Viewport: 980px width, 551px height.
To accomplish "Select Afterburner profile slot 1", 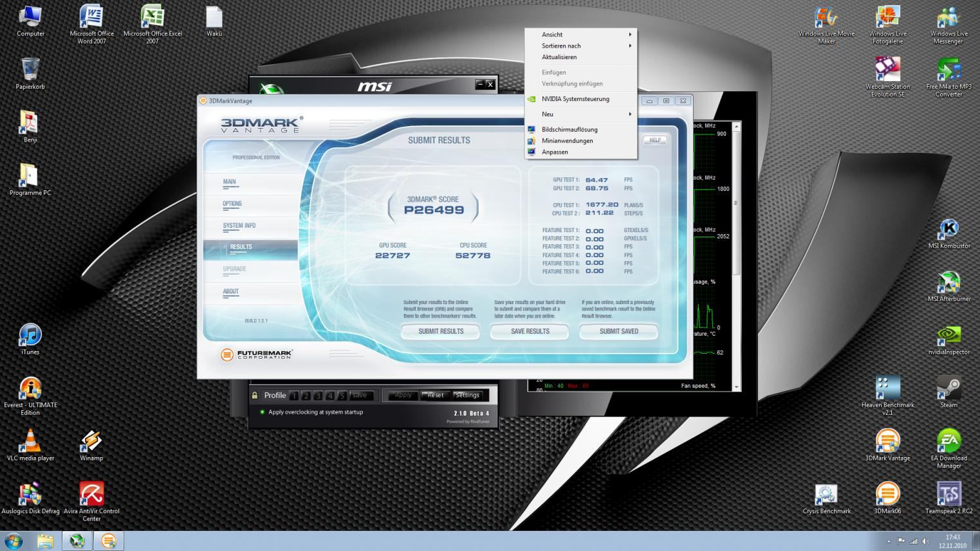I will [x=294, y=396].
